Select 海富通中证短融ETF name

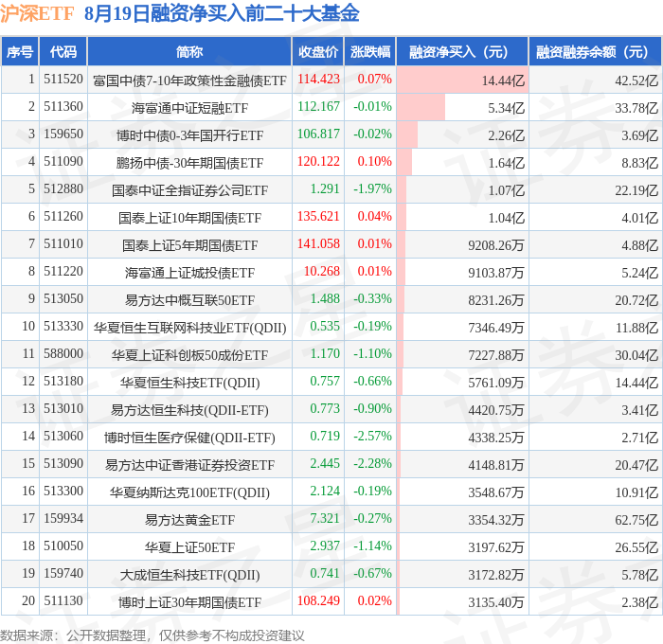189,108
